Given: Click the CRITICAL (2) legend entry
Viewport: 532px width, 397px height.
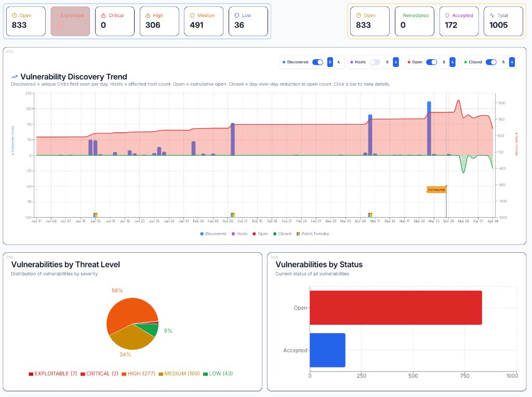Looking at the screenshot, I should click(99, 374).
